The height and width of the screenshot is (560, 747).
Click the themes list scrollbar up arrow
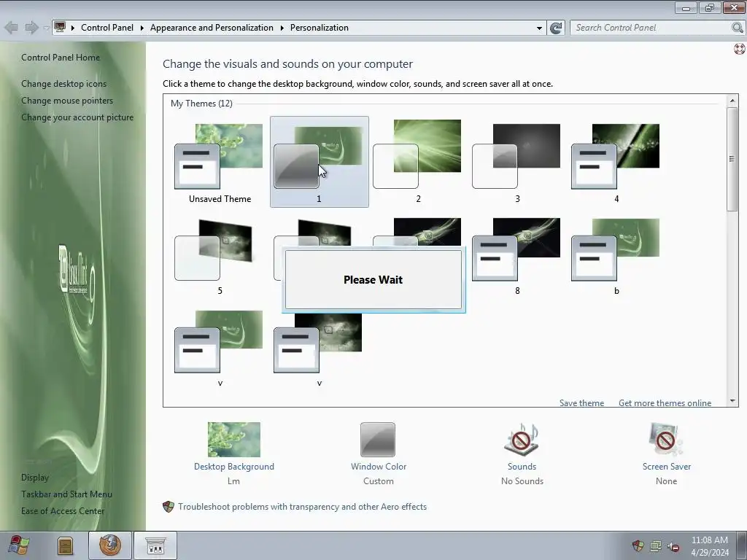[732, 101]
